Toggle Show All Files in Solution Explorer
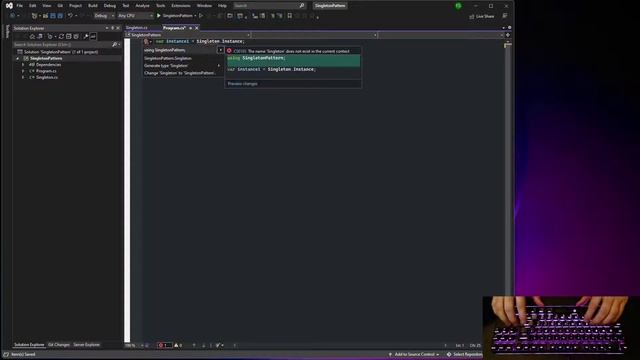 pyautogui.click(x=76, y=36)
